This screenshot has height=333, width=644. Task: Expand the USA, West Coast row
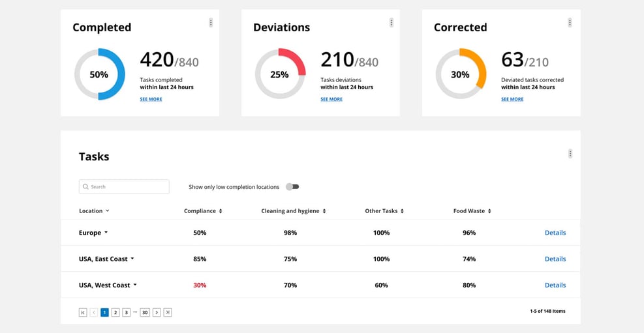[135, 285]
